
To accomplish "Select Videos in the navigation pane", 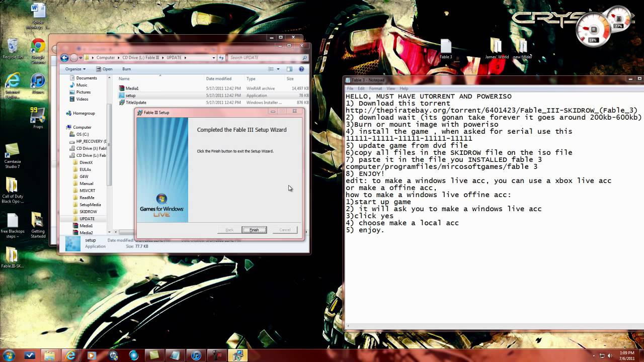I will tap(82, 99).
